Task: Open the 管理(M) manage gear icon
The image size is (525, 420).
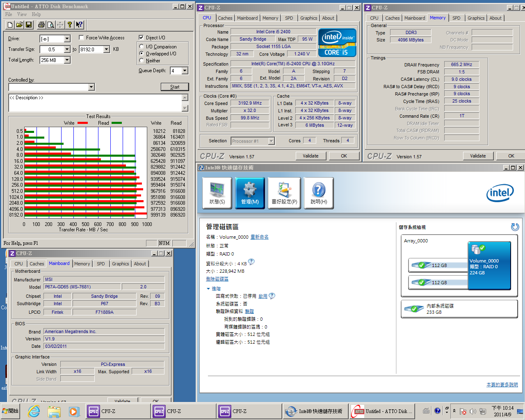Action: pos(250,193)
